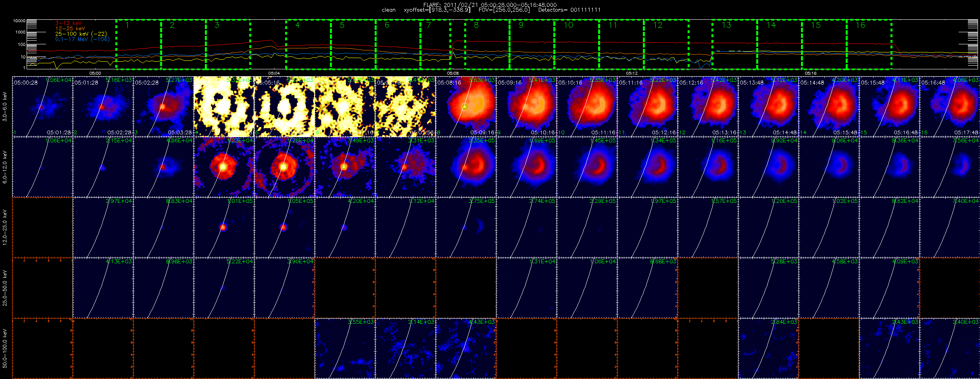Open the 3-6 keV image starting 05:09:16

click(x=526, y=106)
